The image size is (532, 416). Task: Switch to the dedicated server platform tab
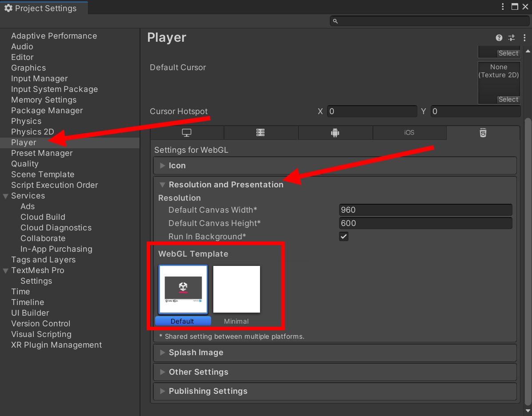(260, 133)
